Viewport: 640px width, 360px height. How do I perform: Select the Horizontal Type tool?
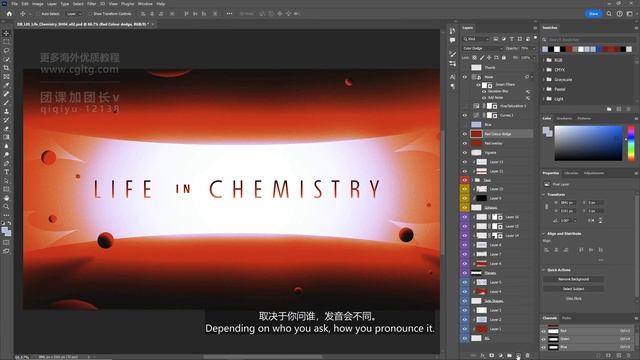pyautogui.click(x=6, y=172)
